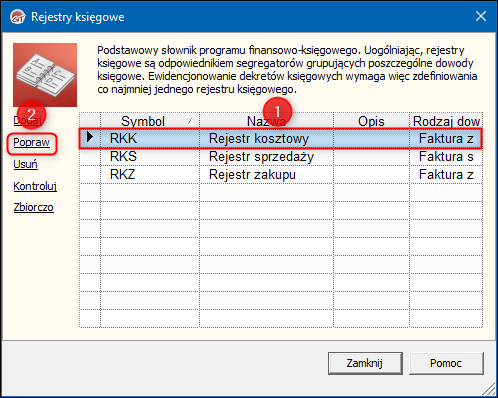Click the Usuń link

coord(26,164)
